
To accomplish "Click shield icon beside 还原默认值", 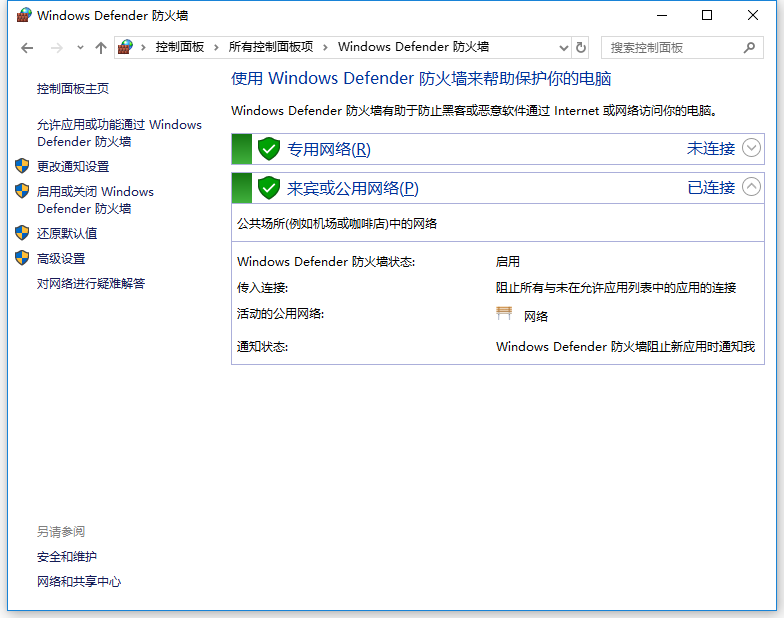I will [22, 232].
